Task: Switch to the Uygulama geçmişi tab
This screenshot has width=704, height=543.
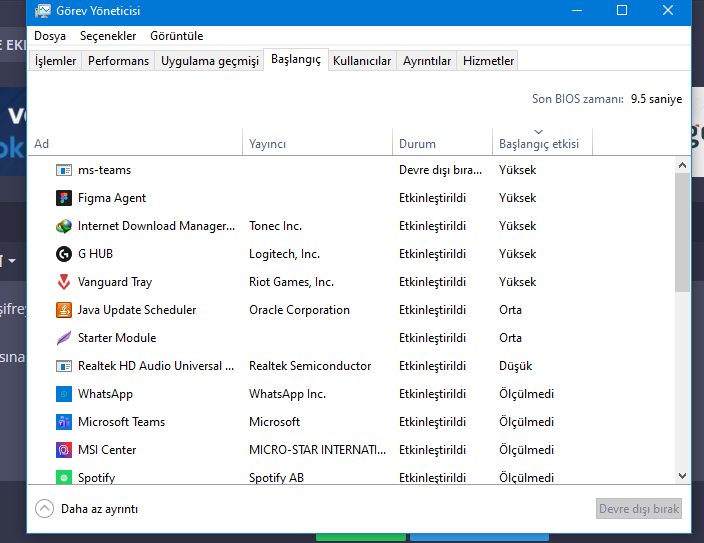Action: click(210, 61)
